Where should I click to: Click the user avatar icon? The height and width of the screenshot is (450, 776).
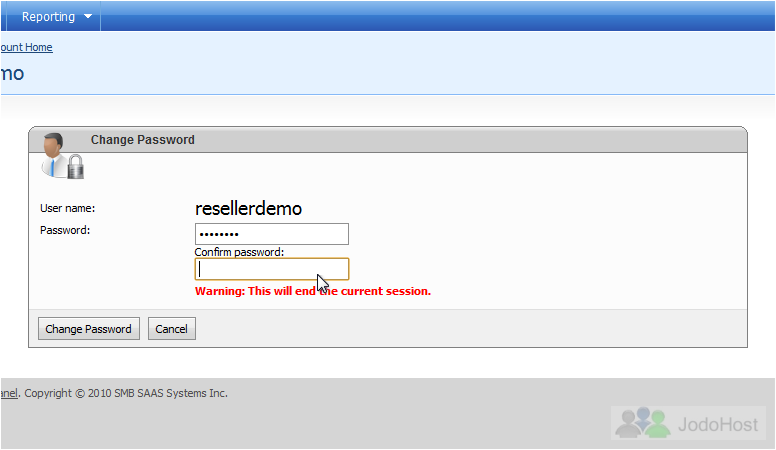pos(54,154)
